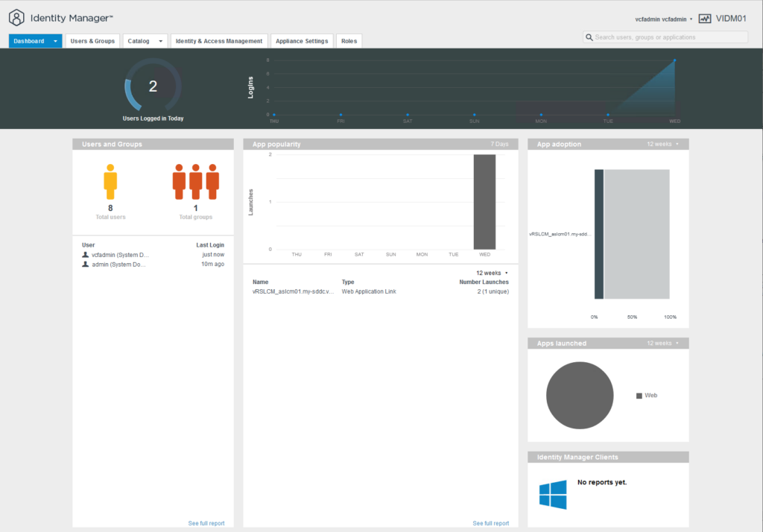
Task: Click the Windows logo in Identity Manager Clients
Action: [553, 495]
